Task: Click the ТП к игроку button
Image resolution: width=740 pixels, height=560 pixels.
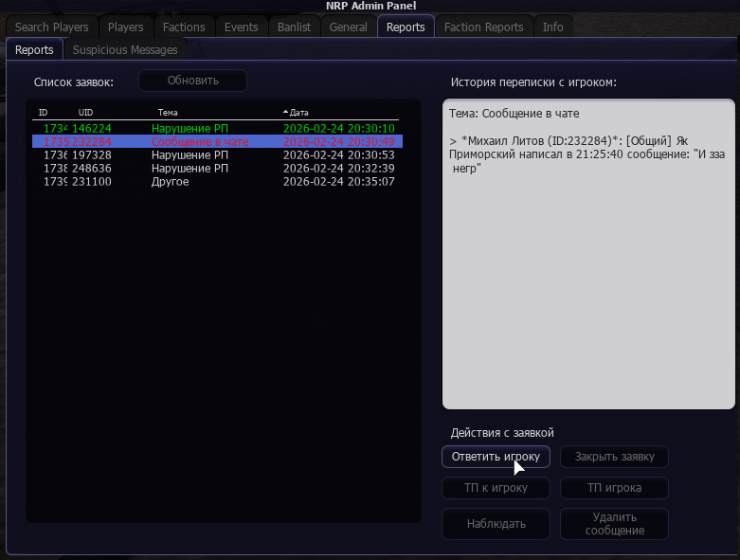Action: pyautogui.click(x=496, y=488)
